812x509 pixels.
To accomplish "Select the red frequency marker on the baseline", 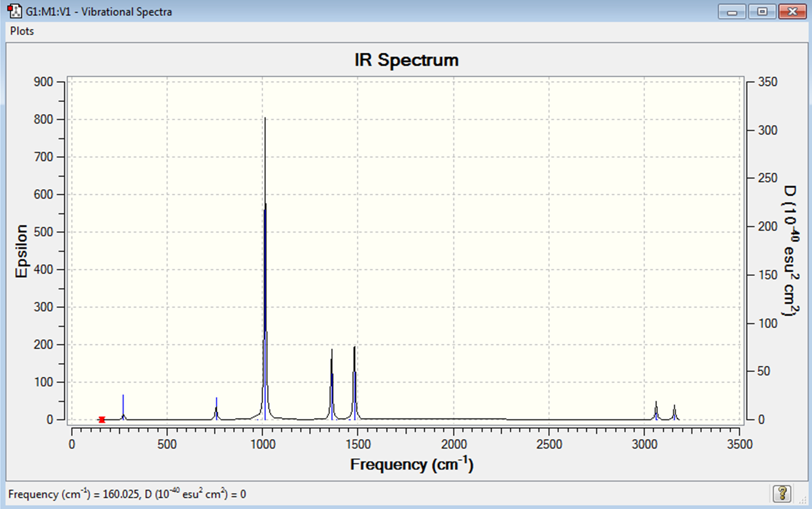I will pos(102,419).
